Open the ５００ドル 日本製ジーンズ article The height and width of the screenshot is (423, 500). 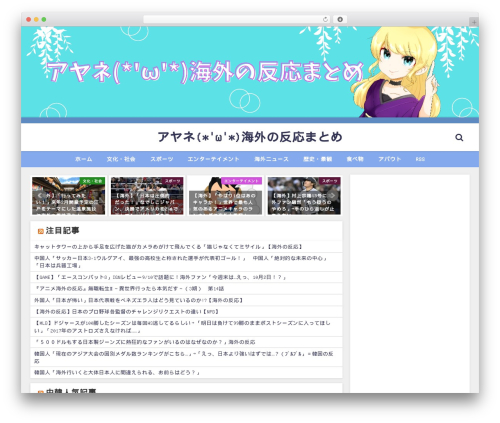145,342
